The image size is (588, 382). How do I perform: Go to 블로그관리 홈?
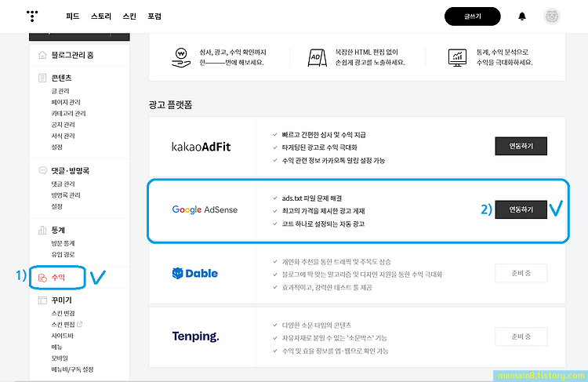(x=72, y=55)
